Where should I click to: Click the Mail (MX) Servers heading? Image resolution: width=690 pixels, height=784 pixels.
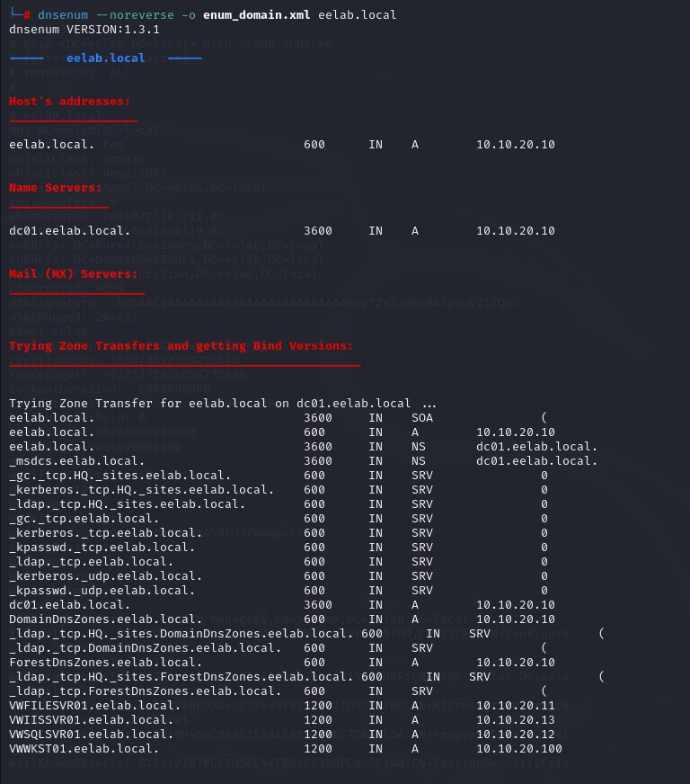click(x=73, y=274)
